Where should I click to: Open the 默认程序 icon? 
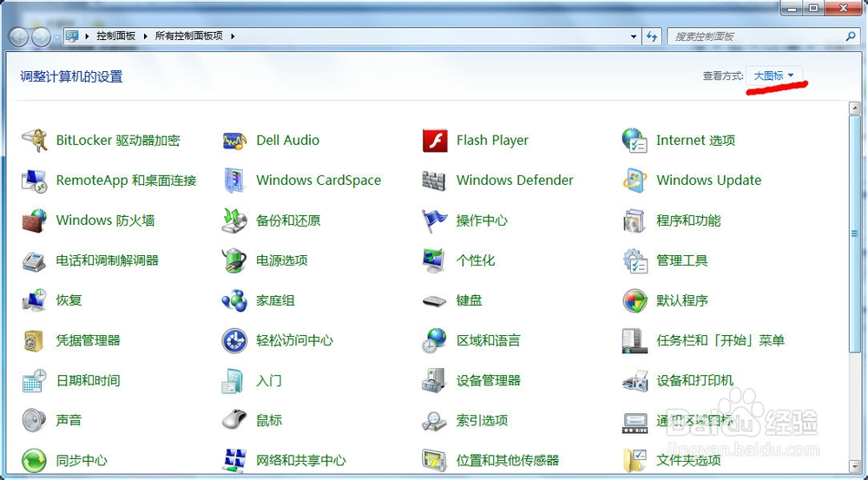(635, 300)
